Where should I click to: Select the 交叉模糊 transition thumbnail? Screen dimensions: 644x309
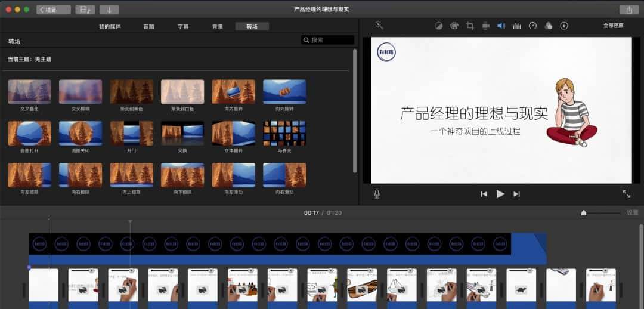point(80,92)
